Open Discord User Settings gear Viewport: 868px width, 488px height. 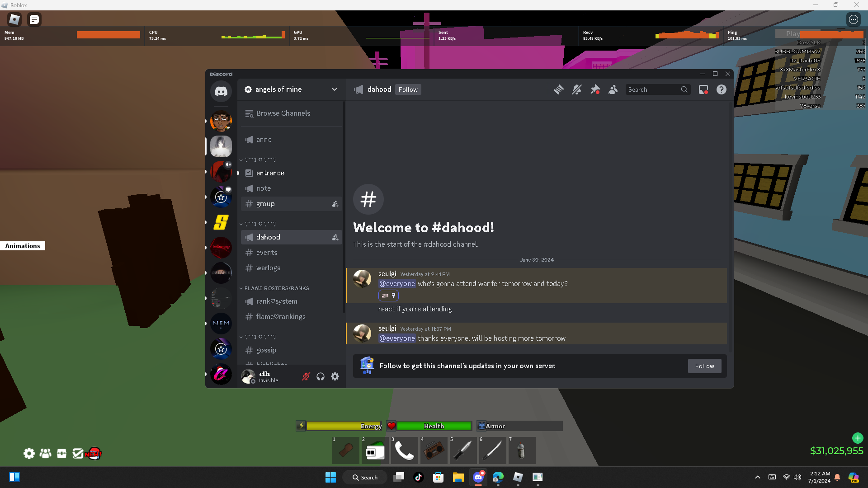pos(335,376)
